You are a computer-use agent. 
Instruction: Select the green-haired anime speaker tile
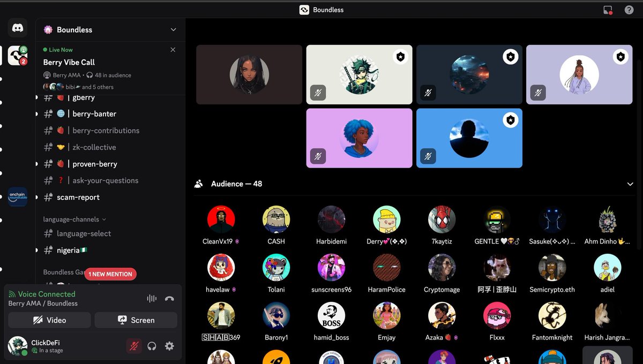coord(359,74)
